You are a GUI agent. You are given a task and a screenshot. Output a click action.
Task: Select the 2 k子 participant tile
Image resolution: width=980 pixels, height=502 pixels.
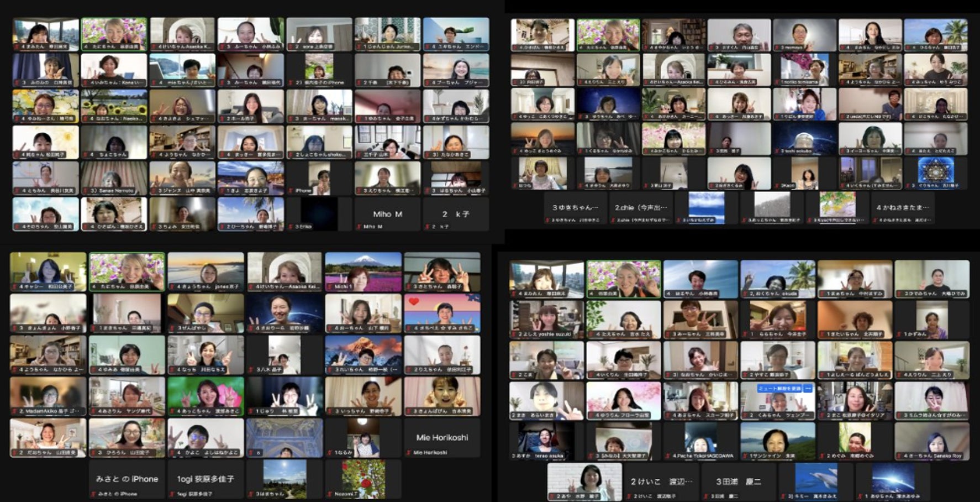(x=455, y=214)
